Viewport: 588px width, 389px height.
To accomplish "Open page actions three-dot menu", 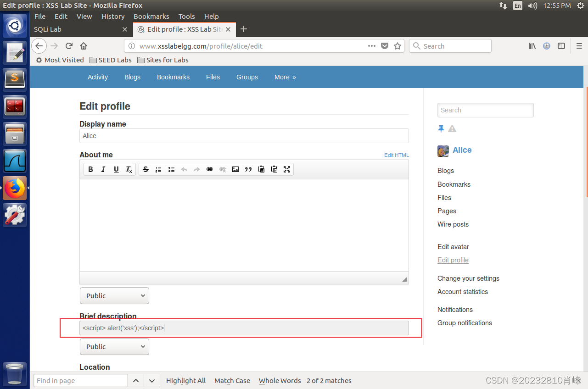I will point(372,46).
